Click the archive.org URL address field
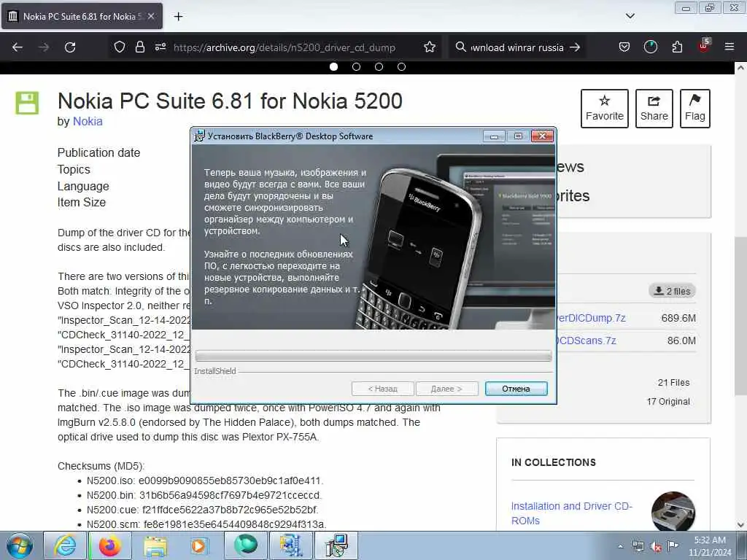 tap(285, 47)
